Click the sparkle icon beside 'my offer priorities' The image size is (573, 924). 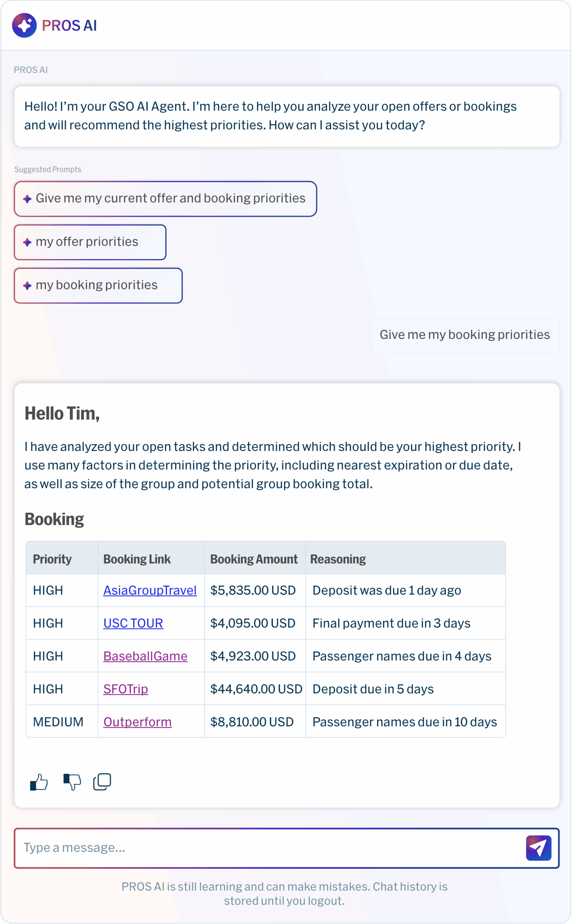[x=27, y=242]
